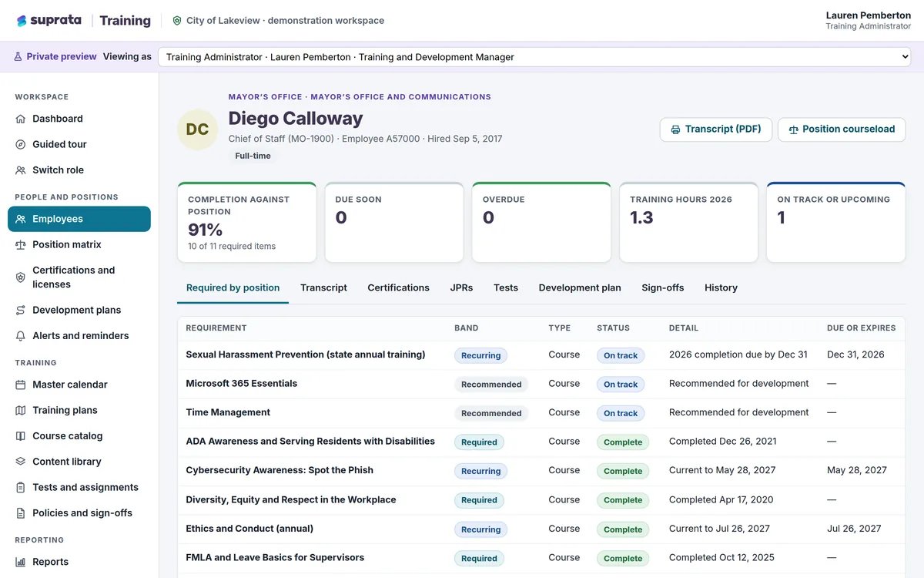924x578 pixels.
Task: Click the Switch role people icon
Action: (21, 170)
